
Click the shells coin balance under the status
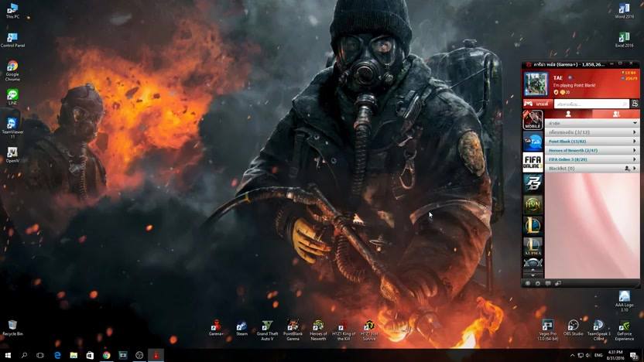click(x=565, y=92)
